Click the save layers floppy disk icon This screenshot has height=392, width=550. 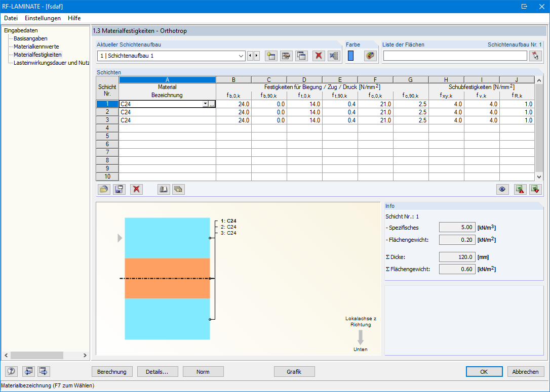119,189
